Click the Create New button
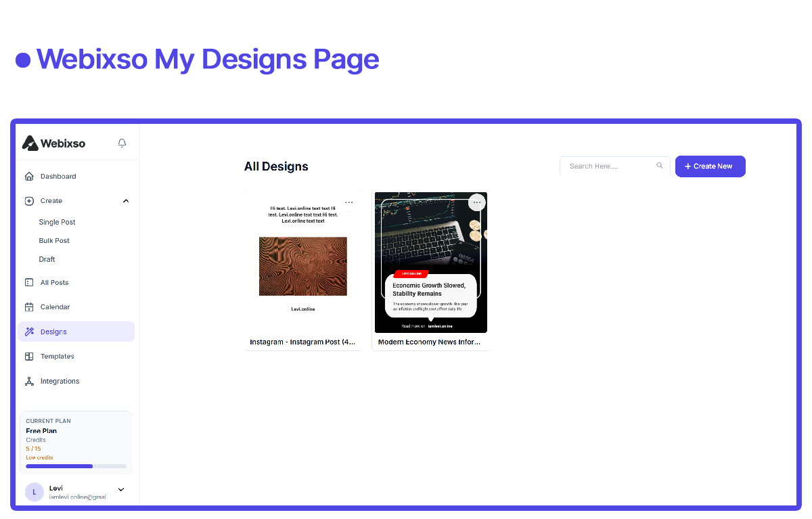Image resolution: width=812 pixels, height=519 pixels. click(710, 166)
